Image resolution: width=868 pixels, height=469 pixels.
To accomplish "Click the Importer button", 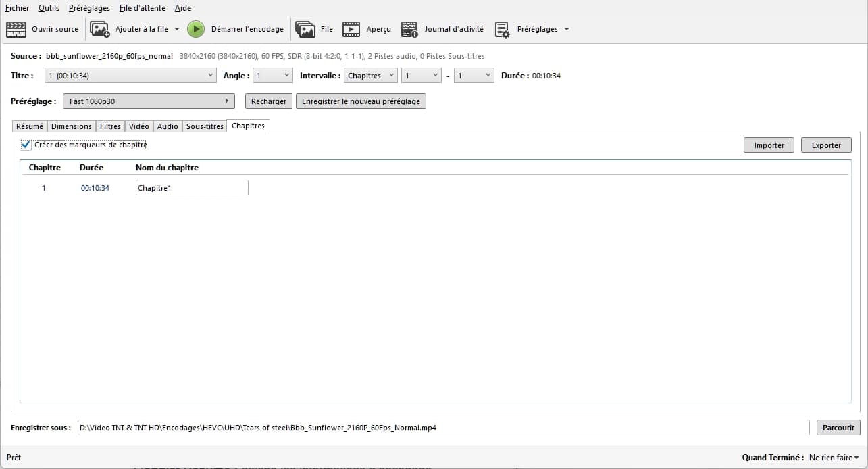I will (769, 145).
